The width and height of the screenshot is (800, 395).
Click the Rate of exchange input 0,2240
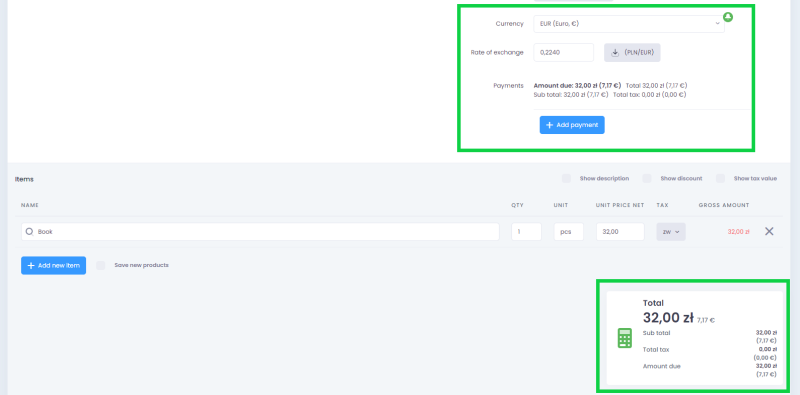[x=563, y=52]
